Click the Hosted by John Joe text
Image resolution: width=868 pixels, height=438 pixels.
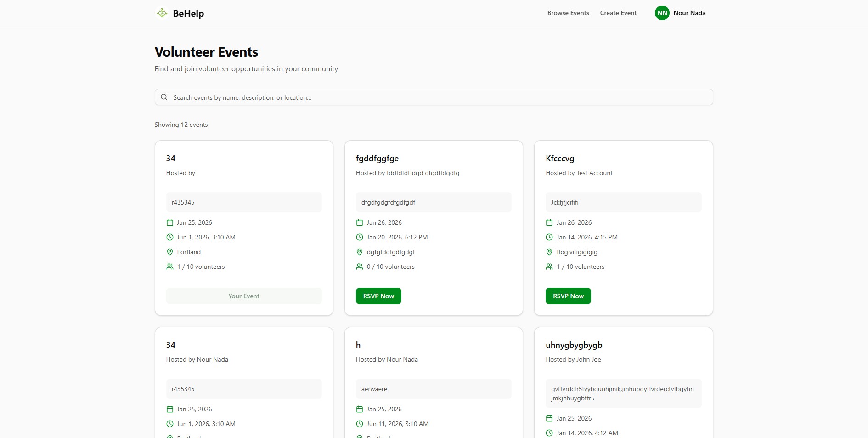(573, 359)
